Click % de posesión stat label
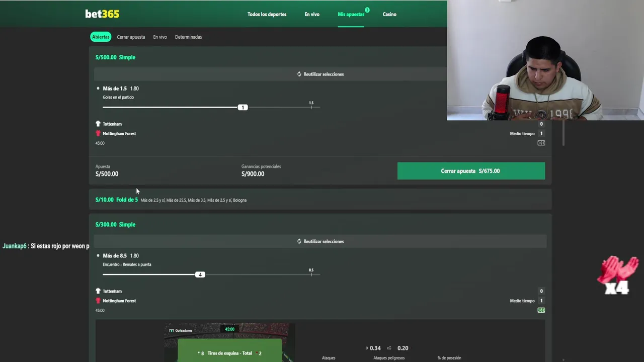Viewport: 644px width, 362px height. (x=449, y=358)
